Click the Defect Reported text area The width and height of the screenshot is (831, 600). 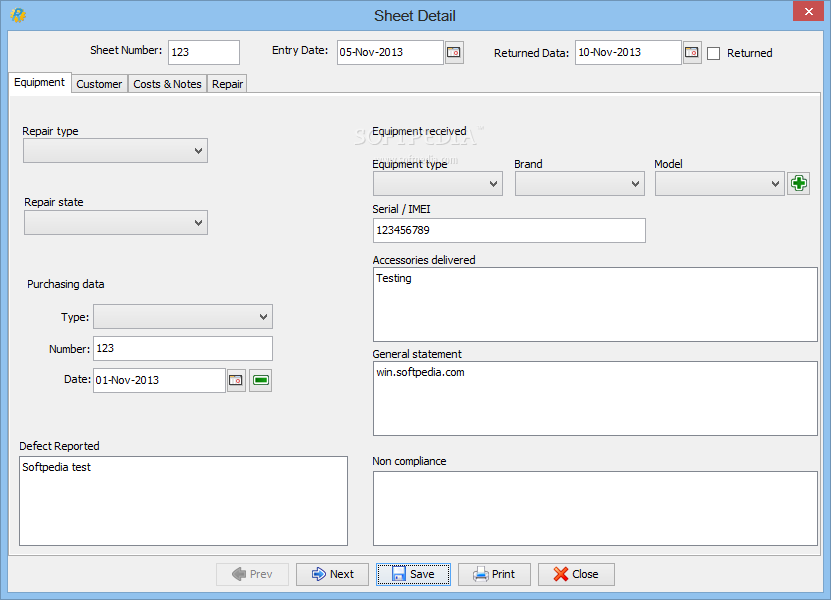[183, 501]
